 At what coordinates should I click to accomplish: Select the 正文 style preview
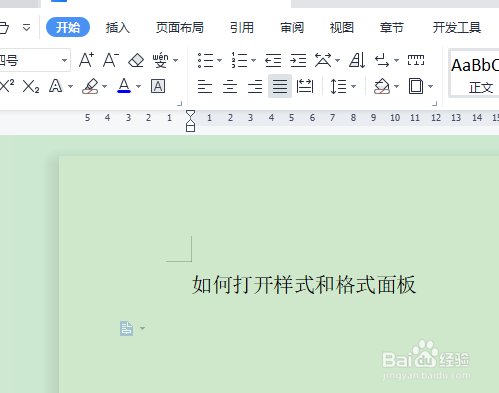[474, 73]
